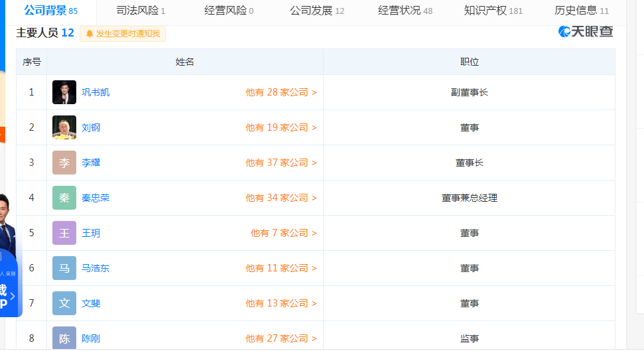Click the 主要人员 12 section heading

(44, 33)
